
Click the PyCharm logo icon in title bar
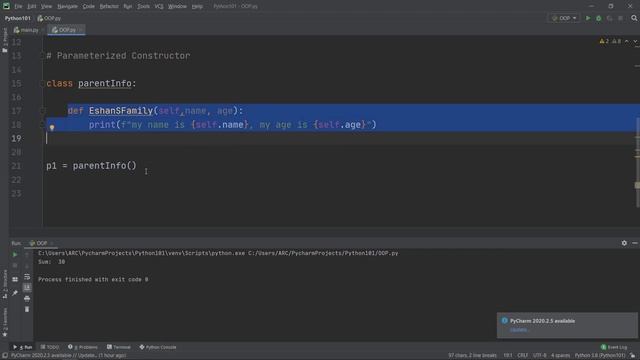point(6,6)
